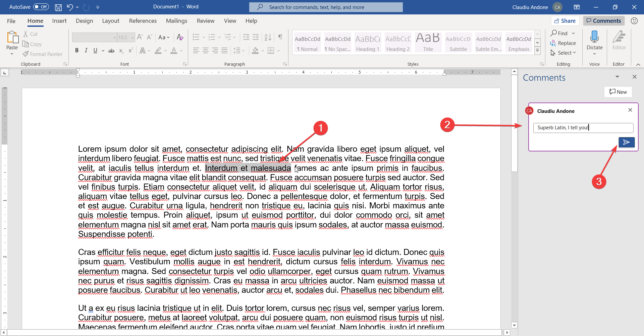
Task: Click the Save icon in title bar
Action: coord(58,7)
